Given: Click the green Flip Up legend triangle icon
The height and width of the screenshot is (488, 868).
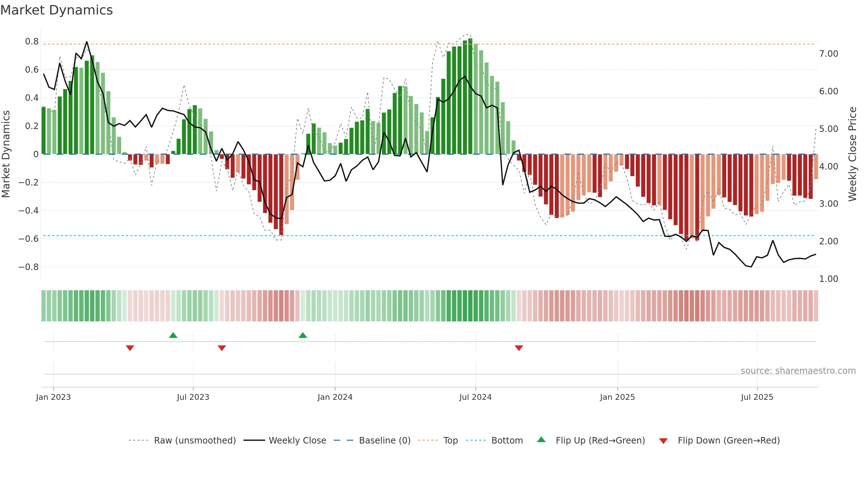Looking at the screenshot, I should [x=541, y=440].
